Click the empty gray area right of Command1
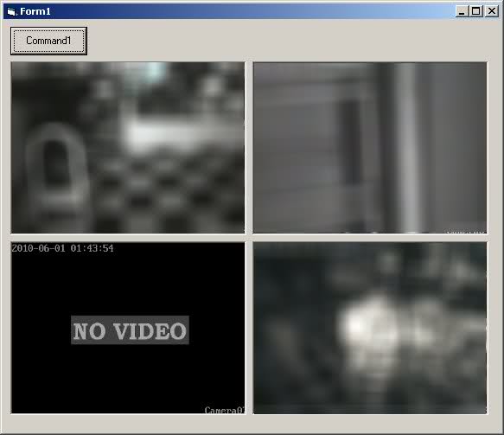 [286, 41]
